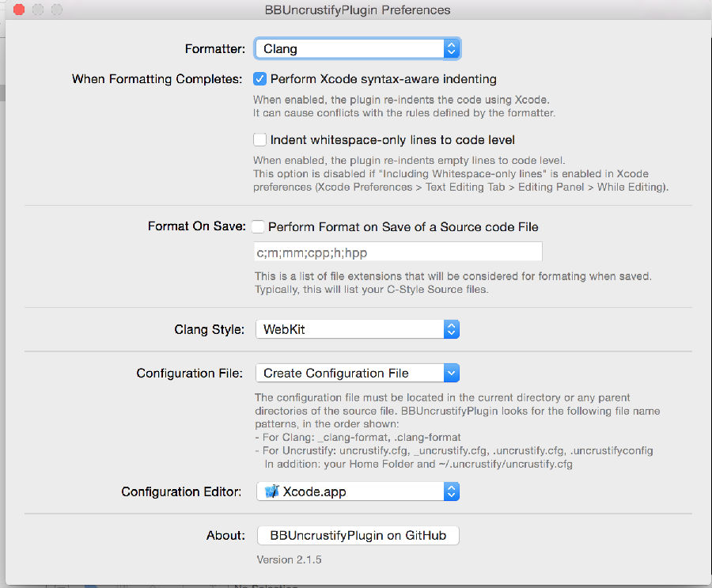This screenshot has height=588, width=712.
Task: Open BBUncrustifyPlugin on GitHub
Action: pyautogui.click(x=358, y=535)
